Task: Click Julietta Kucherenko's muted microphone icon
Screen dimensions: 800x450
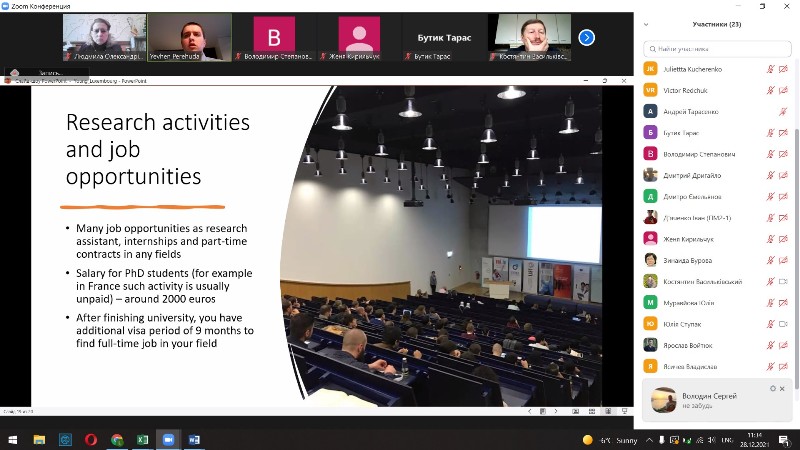Action: 770,69
